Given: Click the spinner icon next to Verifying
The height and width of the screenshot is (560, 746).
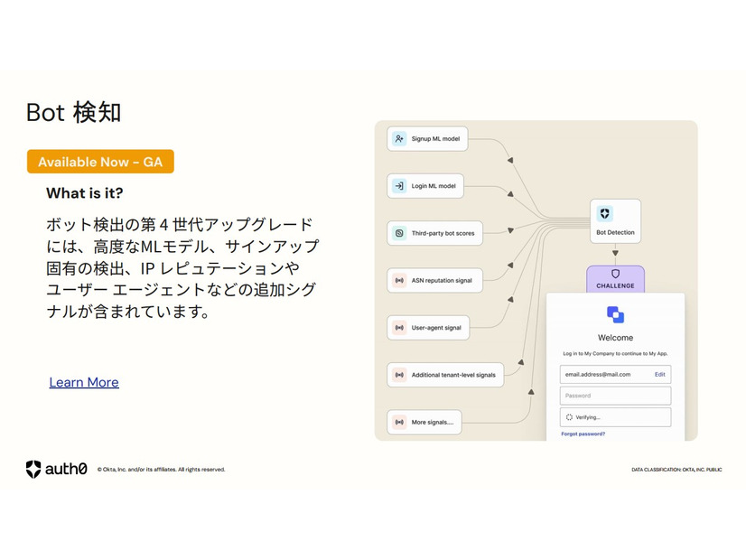Looking at the screenshot, I should [x=568, y=416].
